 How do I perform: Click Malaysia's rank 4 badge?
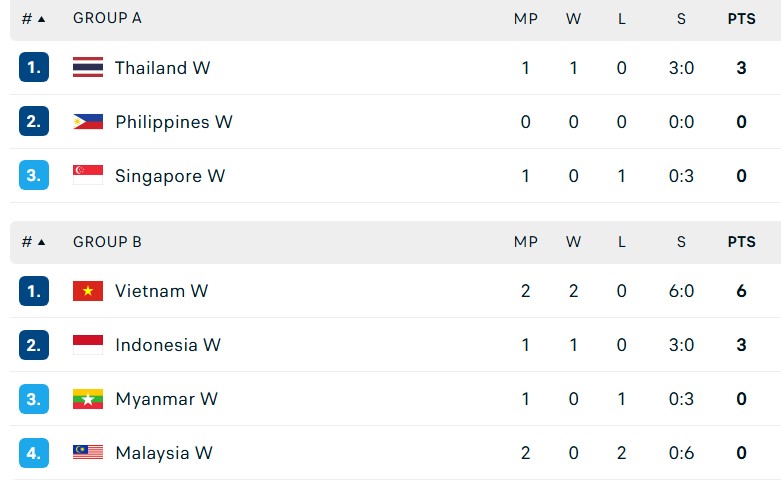click(34, 453)
